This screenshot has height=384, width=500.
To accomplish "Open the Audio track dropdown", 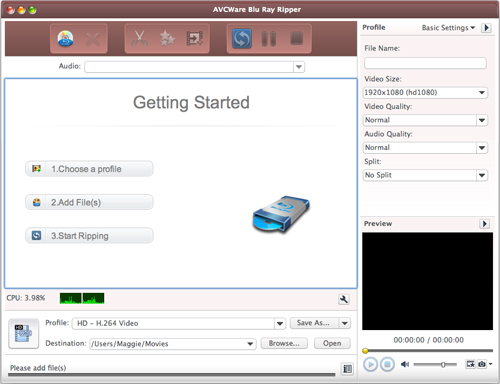I will pyautogui.click(x=299, y=67).
